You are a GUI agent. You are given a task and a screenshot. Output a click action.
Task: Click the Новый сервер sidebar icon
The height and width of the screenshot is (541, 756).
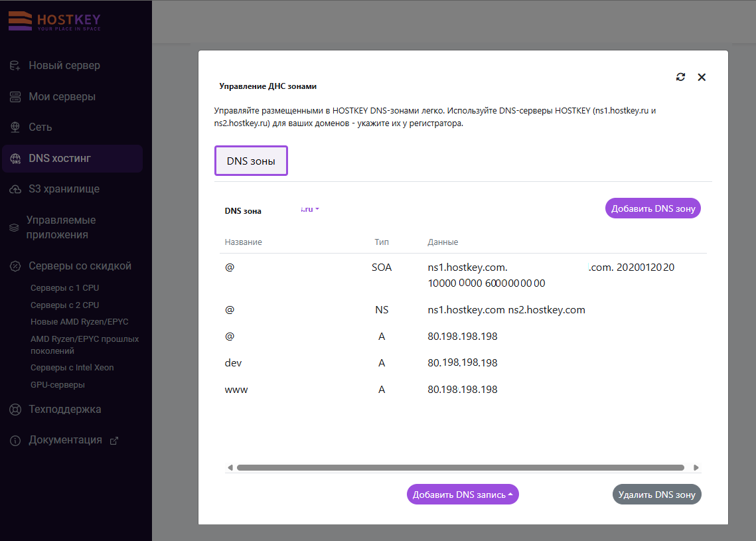[x=15, y=66]
